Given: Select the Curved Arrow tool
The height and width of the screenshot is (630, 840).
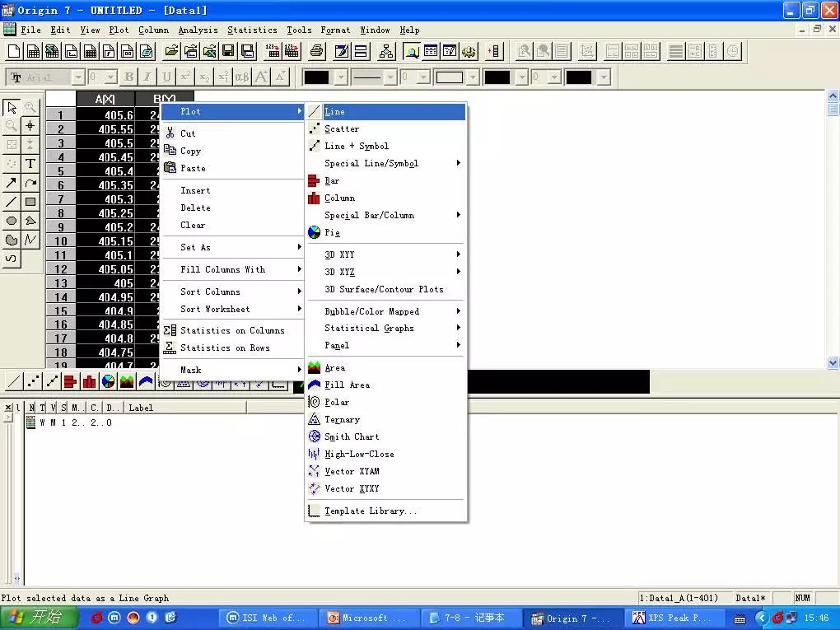Looking at the screenshot, I should pyautogui.click(x=30, y=183).
